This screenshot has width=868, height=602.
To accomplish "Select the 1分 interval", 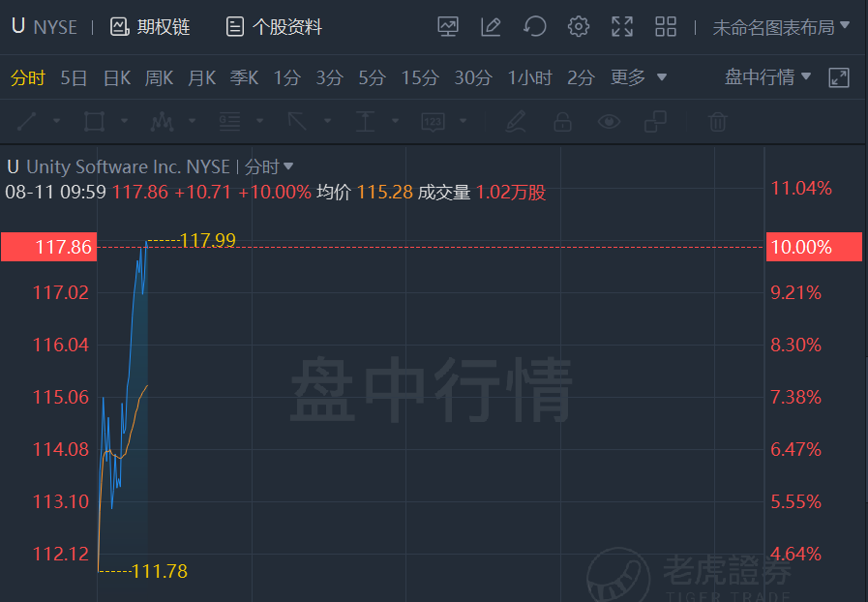I will [x=286, y=77].
